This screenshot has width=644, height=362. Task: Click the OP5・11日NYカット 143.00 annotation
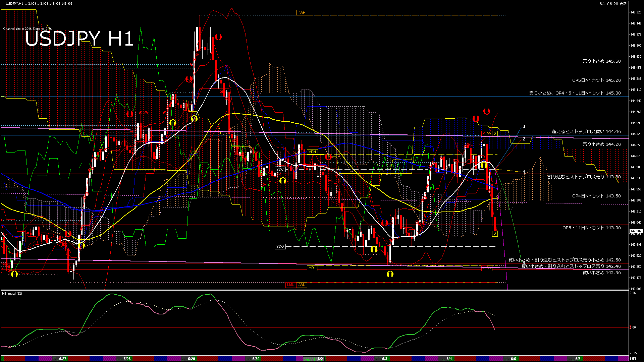point(592,228)
